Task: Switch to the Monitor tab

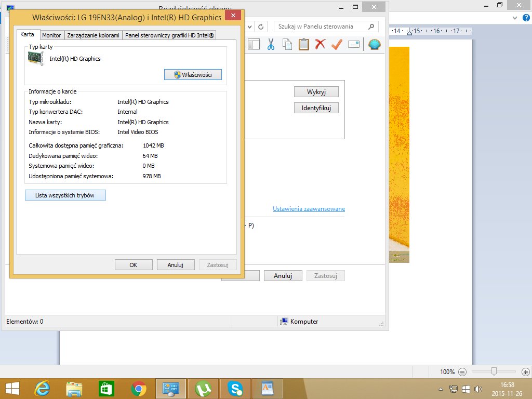Action: (x=51, y=35)
